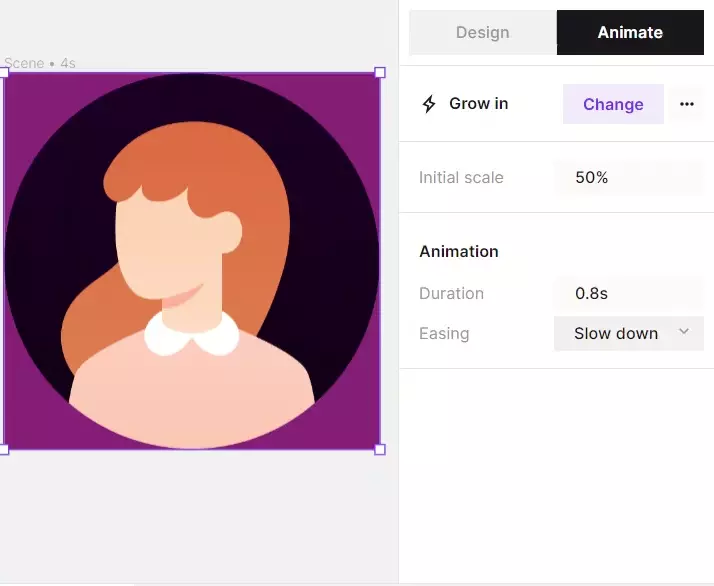Click the bottom-left selection handle
Viewport: 714px width, 586px height.
(x=3, y=449)
